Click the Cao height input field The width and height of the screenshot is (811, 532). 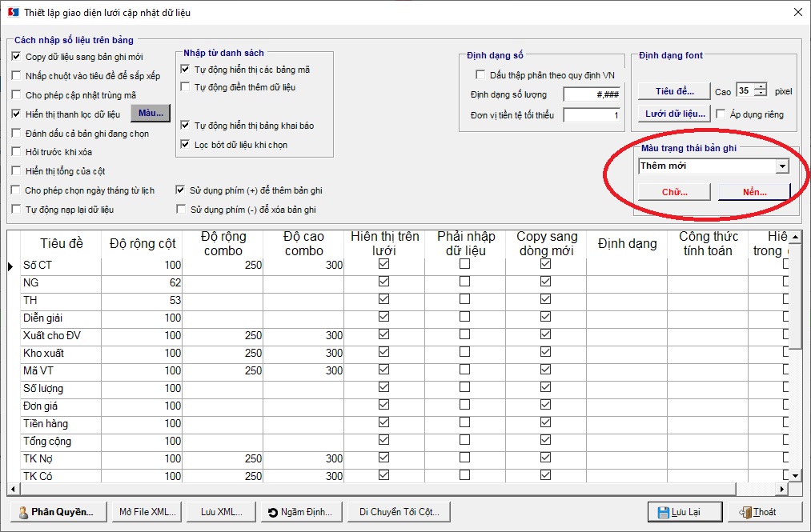[x=745, y=90]
